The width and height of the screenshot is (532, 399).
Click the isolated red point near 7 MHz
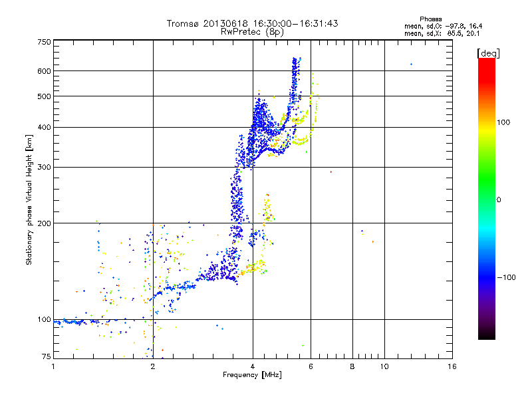click(x=331, y=172)
